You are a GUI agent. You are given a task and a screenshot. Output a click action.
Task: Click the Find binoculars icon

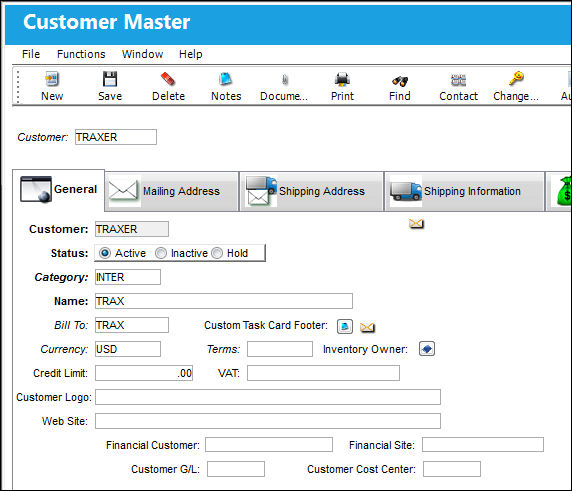coord(400,81)
